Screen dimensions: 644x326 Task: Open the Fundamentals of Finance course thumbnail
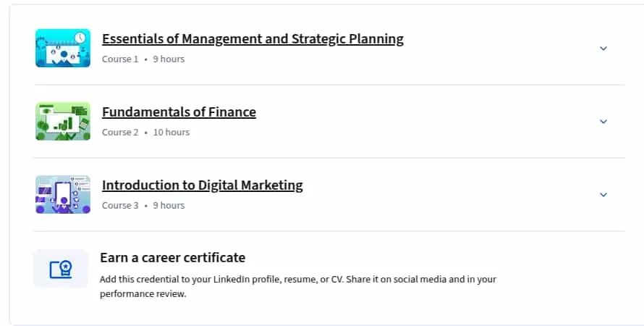click(x=63, y=121)
